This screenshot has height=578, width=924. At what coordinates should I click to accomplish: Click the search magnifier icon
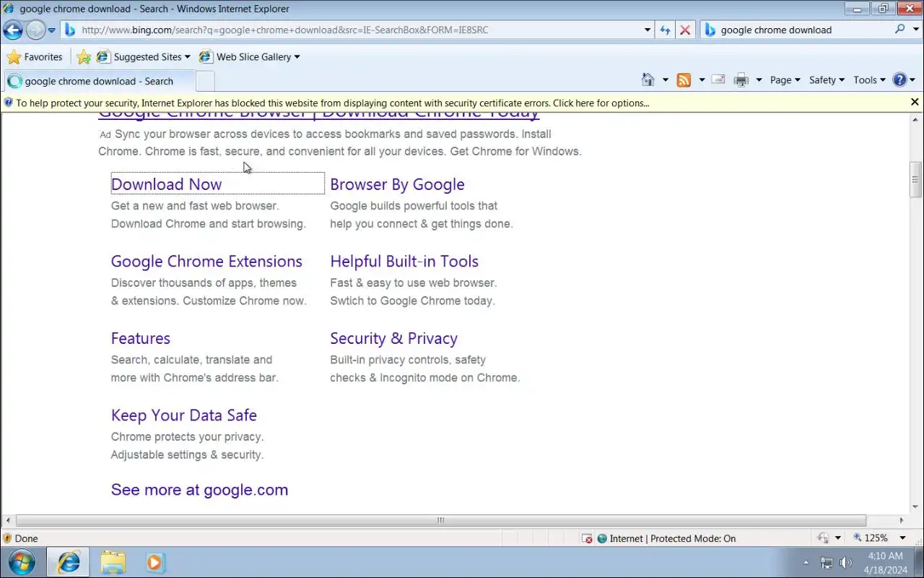[x=899, y=30]
